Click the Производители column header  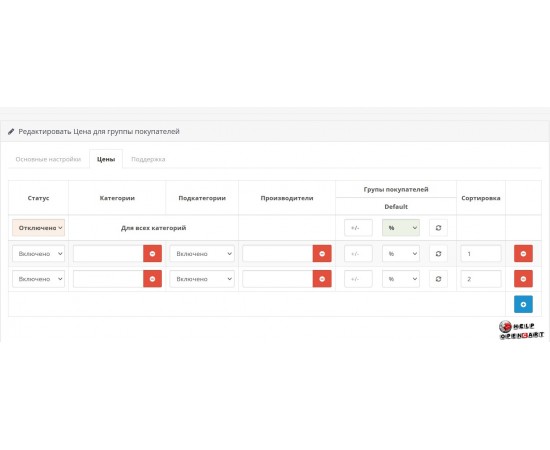pos(287,198)
